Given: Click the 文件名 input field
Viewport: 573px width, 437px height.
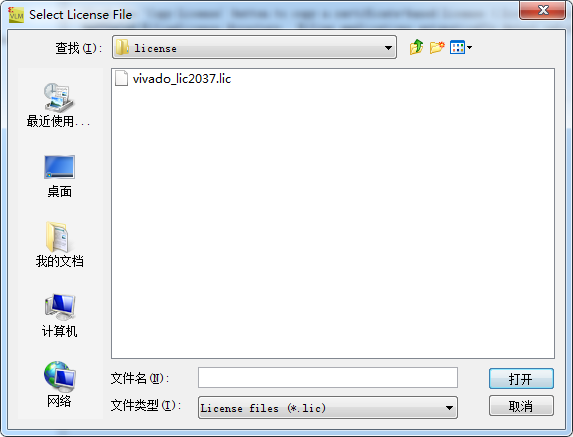Looking at the screenshot, I should click(327, 377).
